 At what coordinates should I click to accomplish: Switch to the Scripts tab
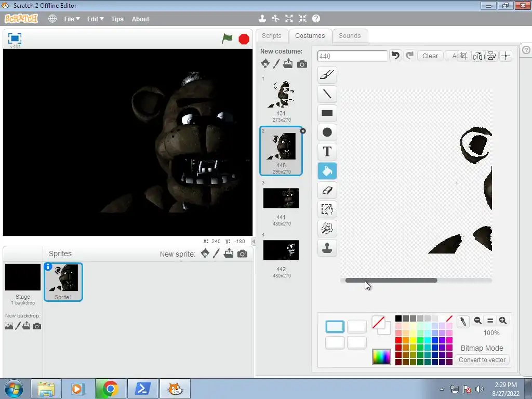271,36
